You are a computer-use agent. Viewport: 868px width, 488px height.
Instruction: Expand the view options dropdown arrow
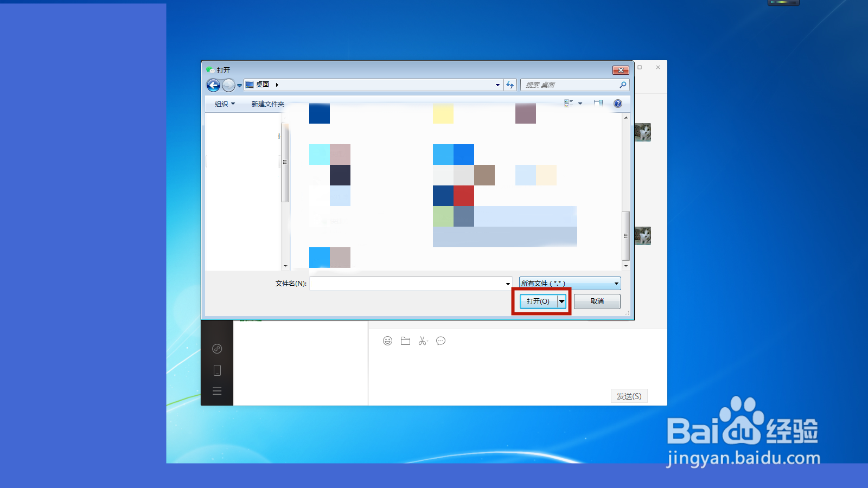pyautogui.click(x=580, y=104)
